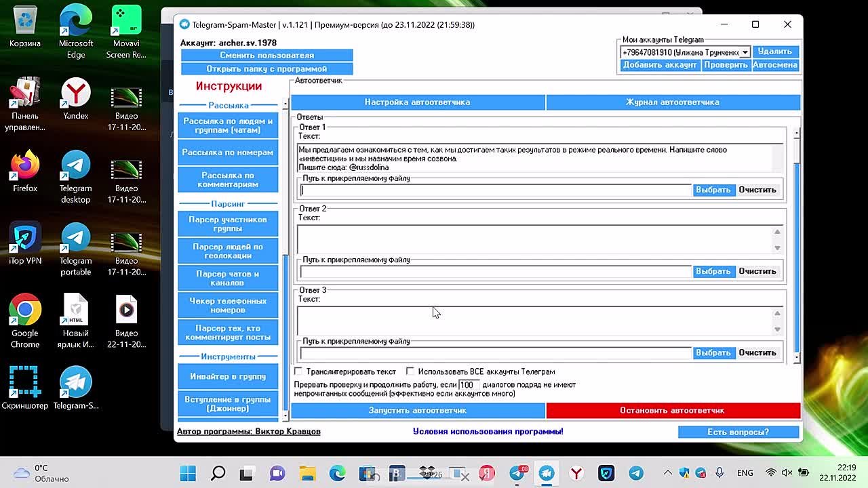Click the Есть вопросы? button
The width and height of the screenshot is (868, 488).
click(738, 432)
